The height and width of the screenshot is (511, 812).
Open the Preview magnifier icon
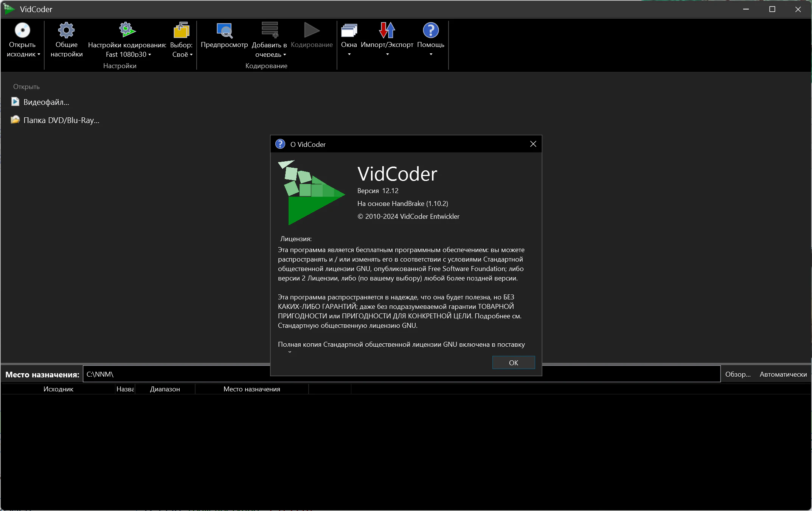pyautogui.click(x=224, y=30)
